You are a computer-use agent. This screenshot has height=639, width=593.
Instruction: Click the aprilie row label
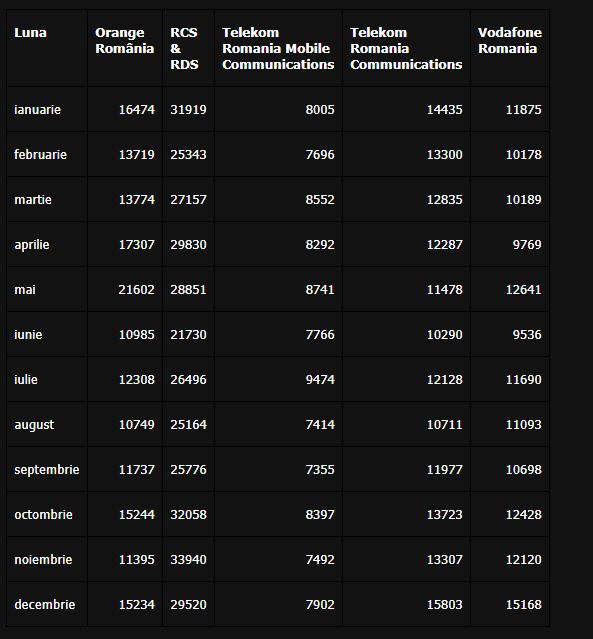coord(32,245)
